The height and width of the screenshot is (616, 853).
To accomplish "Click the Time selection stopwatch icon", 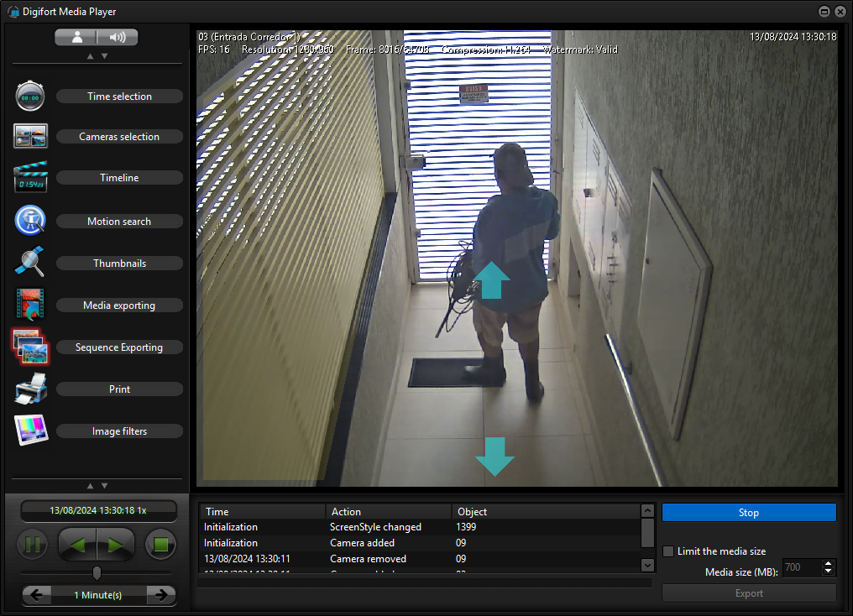I will 30,96.
